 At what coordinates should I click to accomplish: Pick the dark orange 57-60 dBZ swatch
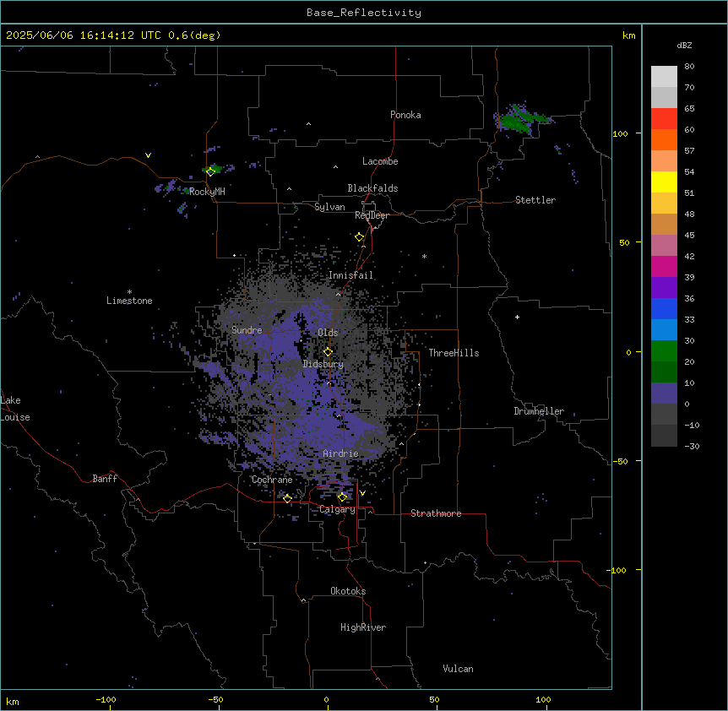[664, 139]
